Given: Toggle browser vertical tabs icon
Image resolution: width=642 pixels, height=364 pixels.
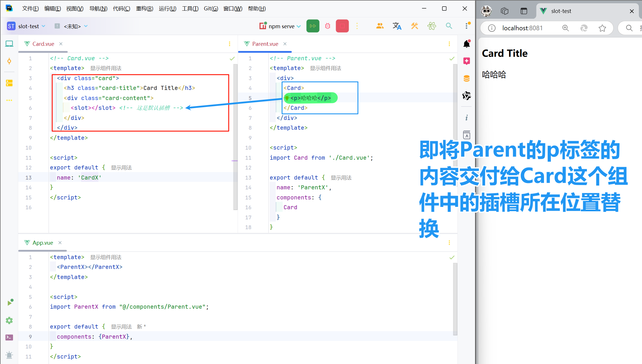Looking at the screenshot, I should coord(524,11).
